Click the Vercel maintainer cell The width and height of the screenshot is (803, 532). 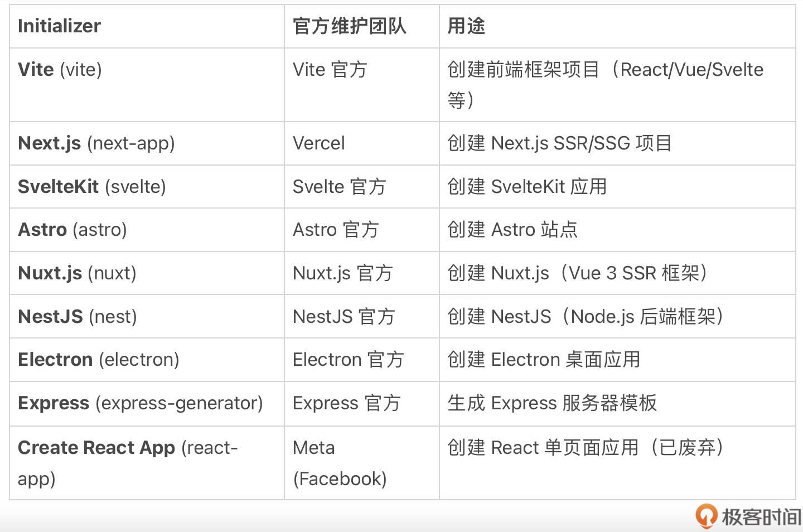tap(319, 143)
